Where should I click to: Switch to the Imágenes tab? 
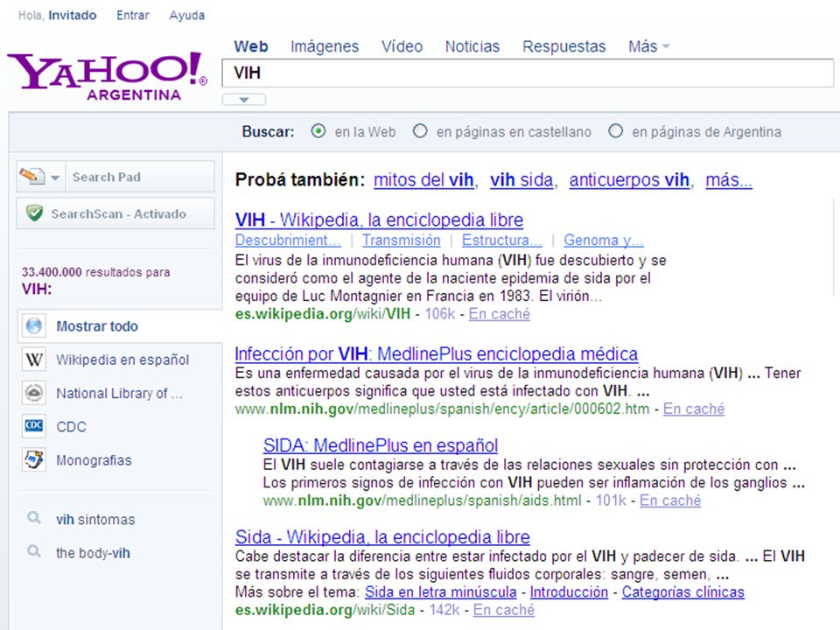click(x=325, y=46)
